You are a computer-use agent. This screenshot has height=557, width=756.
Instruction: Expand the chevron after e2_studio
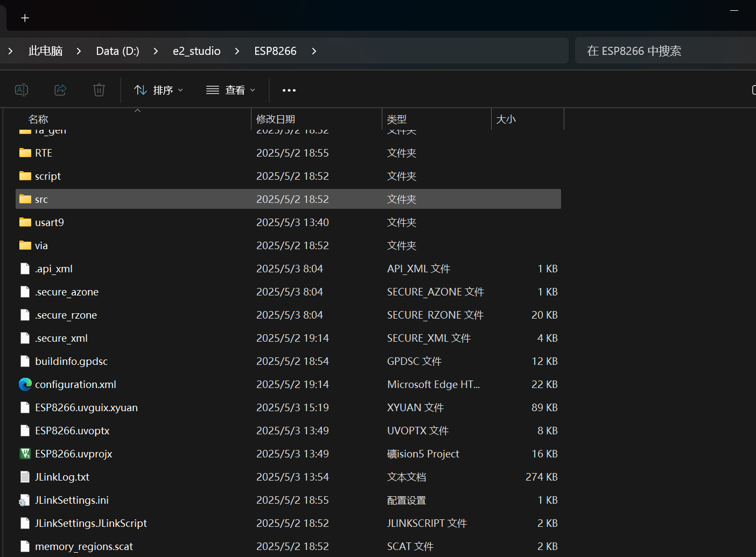[x=237, y=51]
